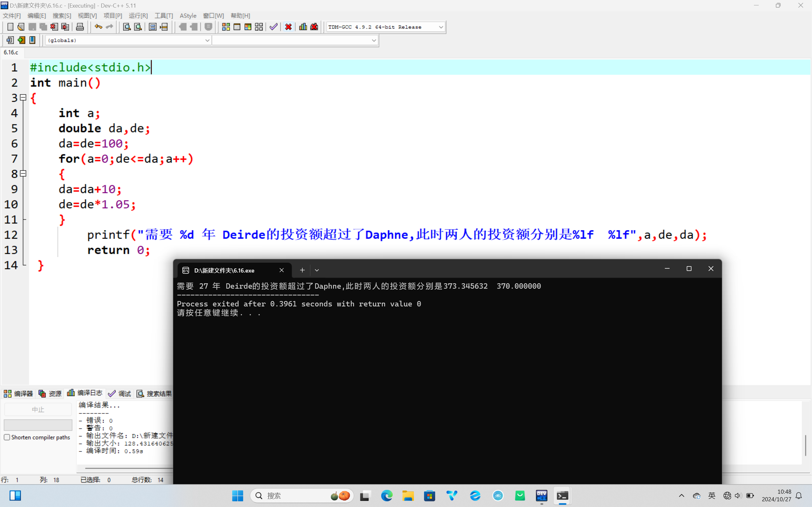
Task: Open new tab in console window
Action: point(302,270)
